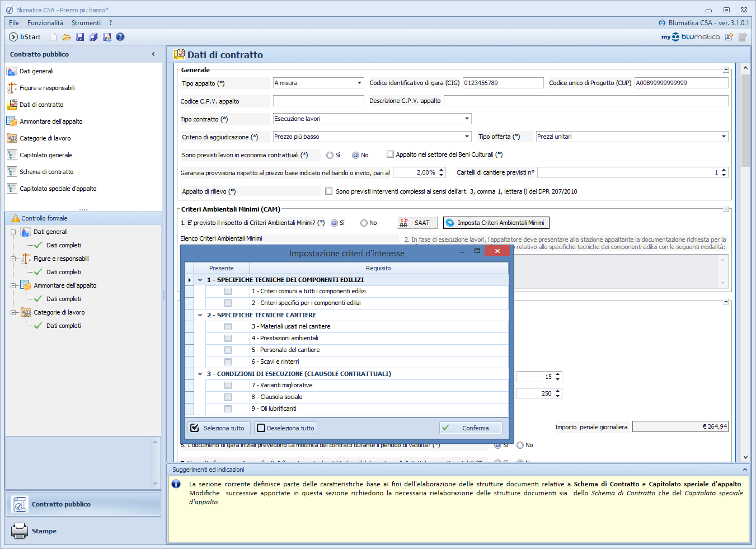The width and height of the screenshot is (756, 549).
Task: Click Imposta Criteri Ambientali Minimi button
Action: click(x=496, y=223)
